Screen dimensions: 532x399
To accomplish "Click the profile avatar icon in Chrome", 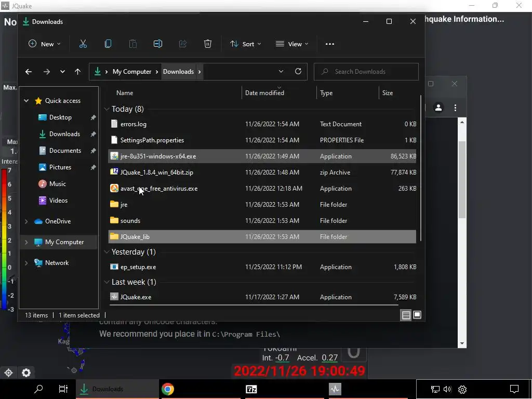I will pyautogui.click(x=438, y=108).
